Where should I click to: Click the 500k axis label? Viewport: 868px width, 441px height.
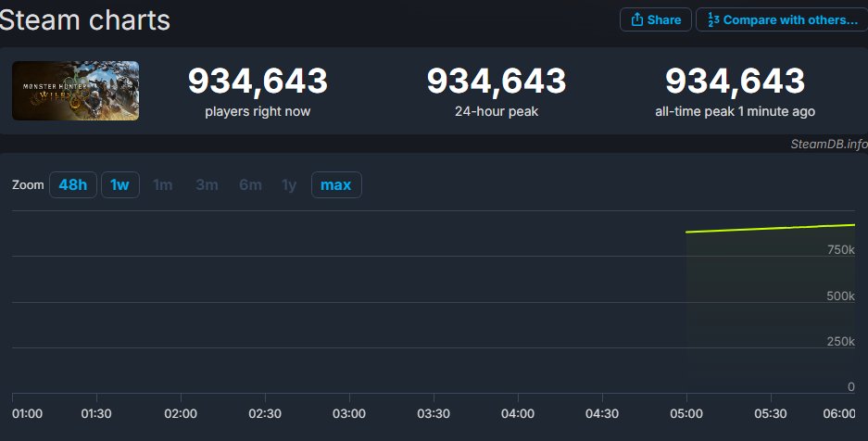pos(841,296)
